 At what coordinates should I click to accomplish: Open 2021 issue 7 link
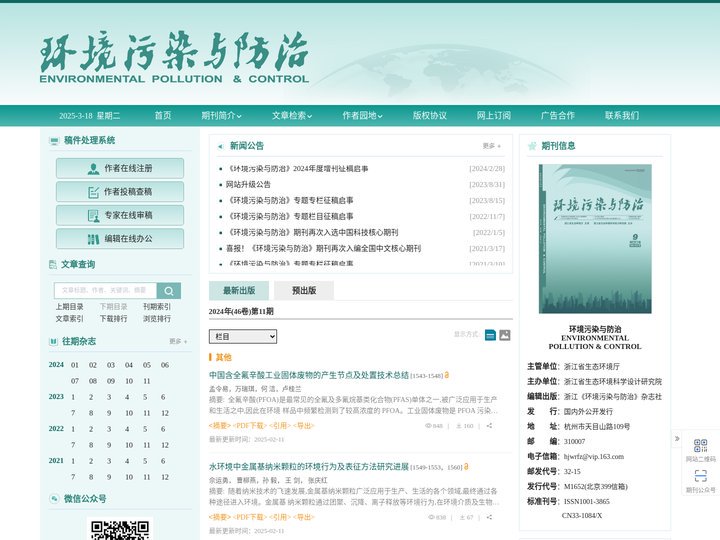click(x=73, y=477)
